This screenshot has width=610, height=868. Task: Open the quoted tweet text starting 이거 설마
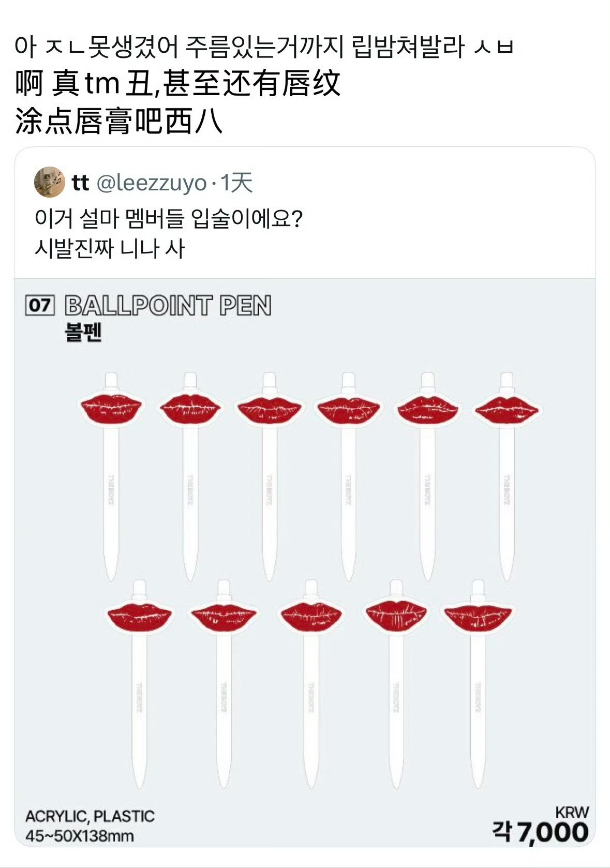coord(168,218)
